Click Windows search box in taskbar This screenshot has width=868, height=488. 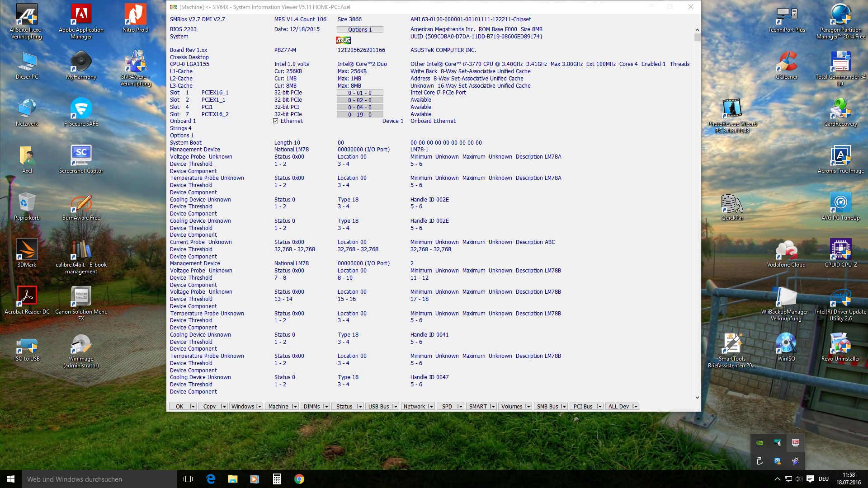pos(99,479)
